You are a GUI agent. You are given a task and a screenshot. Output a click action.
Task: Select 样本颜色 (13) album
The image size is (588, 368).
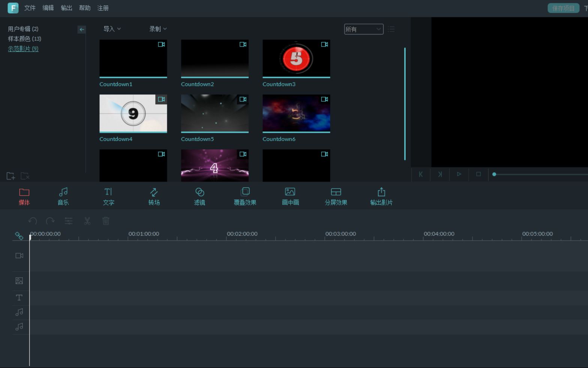tap(25, 39)
